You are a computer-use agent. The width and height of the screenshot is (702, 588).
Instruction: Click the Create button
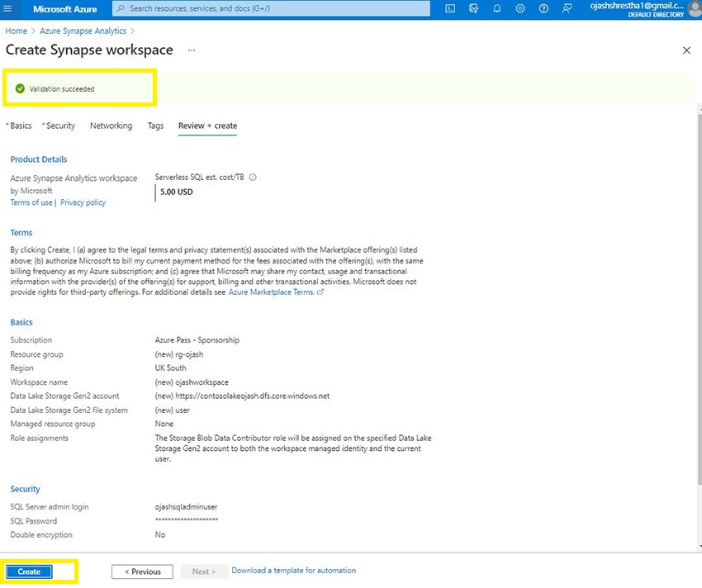(x=29, y=571)
